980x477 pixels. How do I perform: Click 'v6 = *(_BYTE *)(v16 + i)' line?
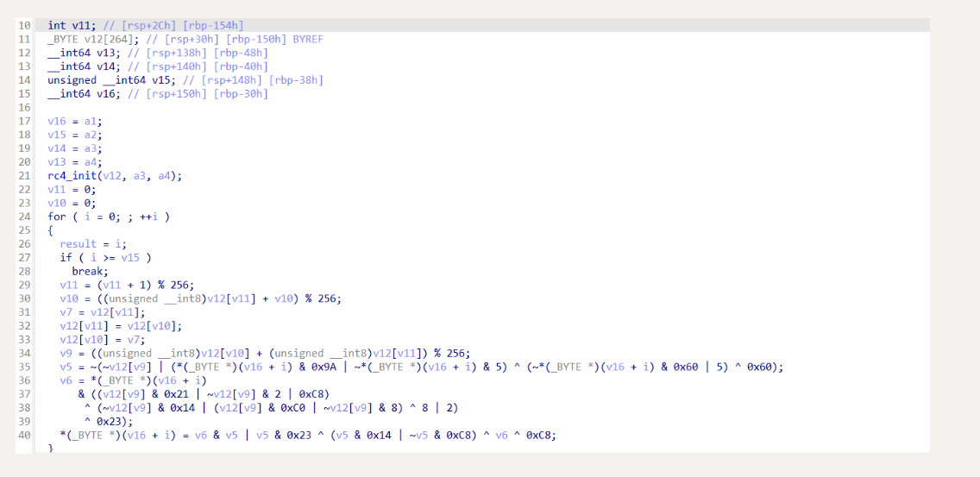point(133,381)
